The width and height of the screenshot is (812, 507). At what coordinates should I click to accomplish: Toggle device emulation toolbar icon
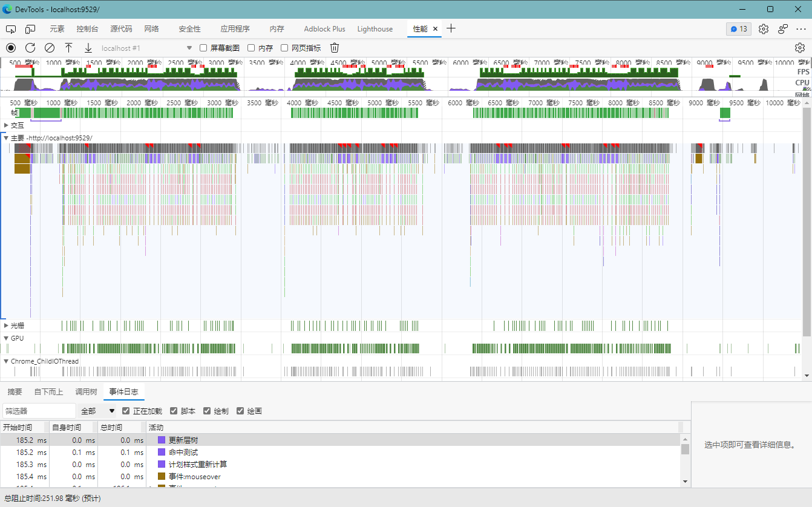30,29
